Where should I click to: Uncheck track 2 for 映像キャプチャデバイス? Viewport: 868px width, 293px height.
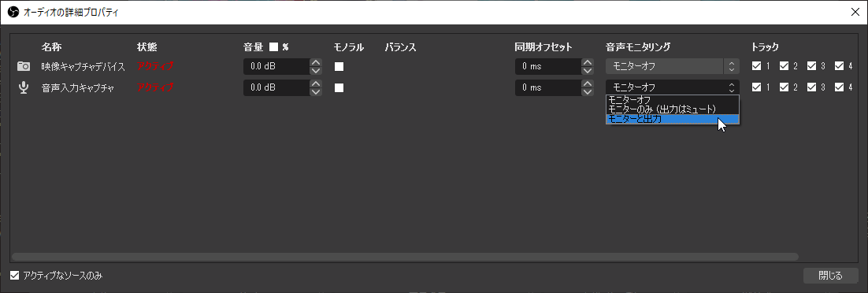(x=784, y=66)
